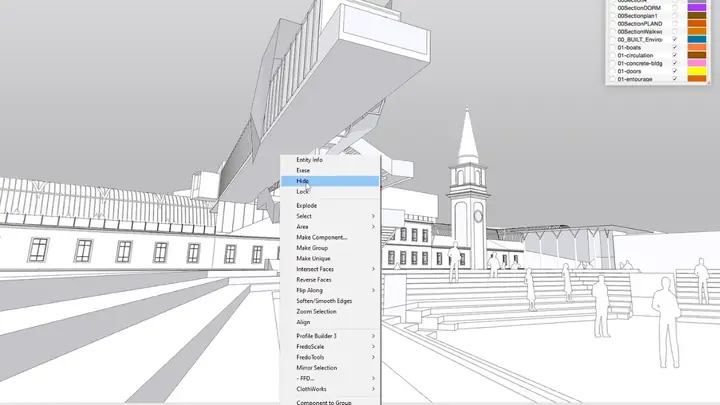Viewport: 720px width, 405px height.
Task: Set 01-concrete-bldg as active layer radio
Action: point(612,63)
